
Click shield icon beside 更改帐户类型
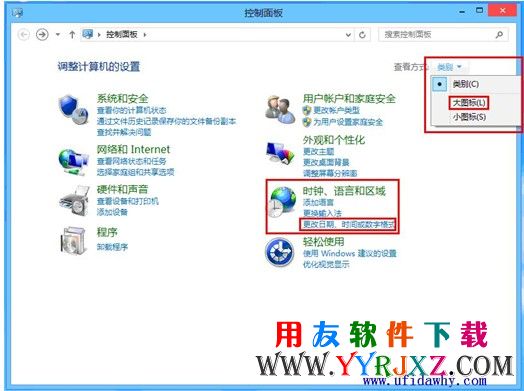tap(306, 110)
